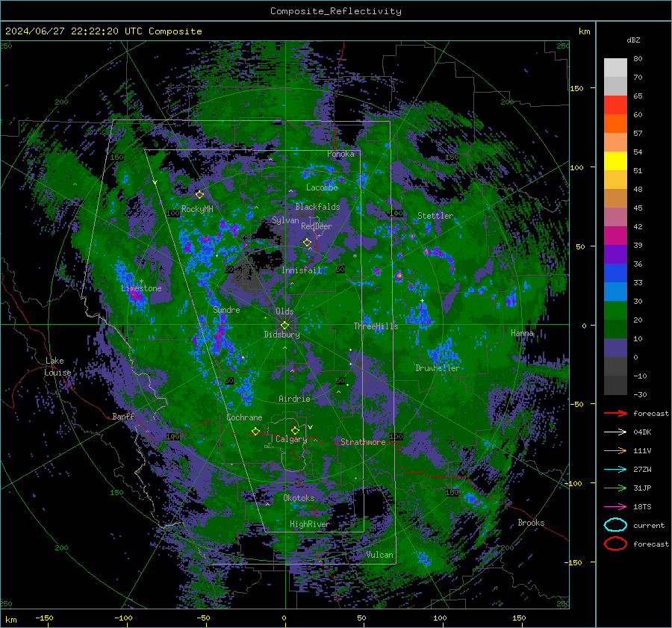Image resolution: width=672 pixels, height=628 pixels.
Task: Pick the tan 45-48 dBZ swatch
Action: (615, 199)
